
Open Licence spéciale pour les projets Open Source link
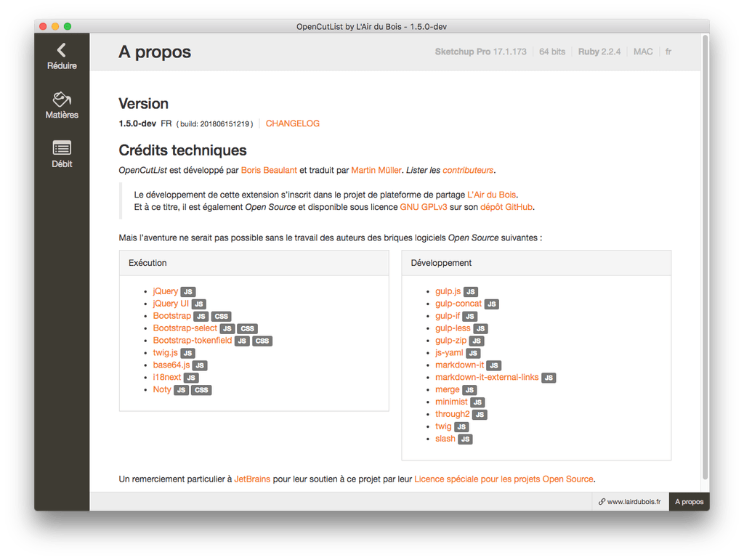tap(504, 479)
